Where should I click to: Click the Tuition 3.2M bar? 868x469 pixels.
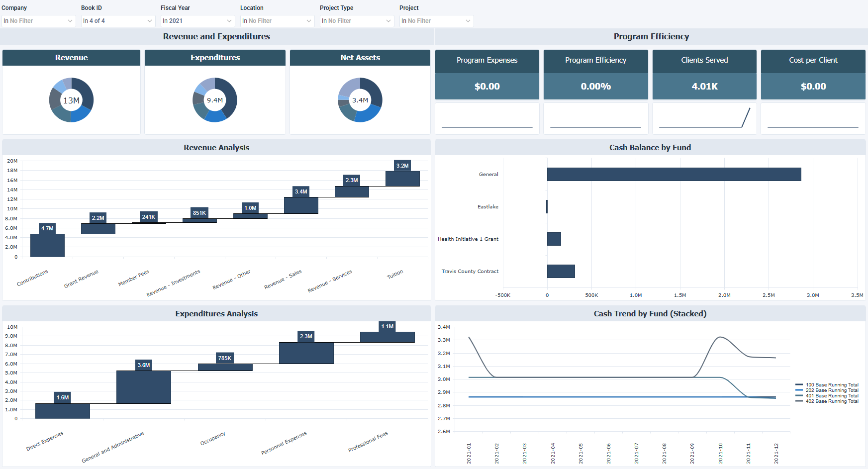click(402, 179)
